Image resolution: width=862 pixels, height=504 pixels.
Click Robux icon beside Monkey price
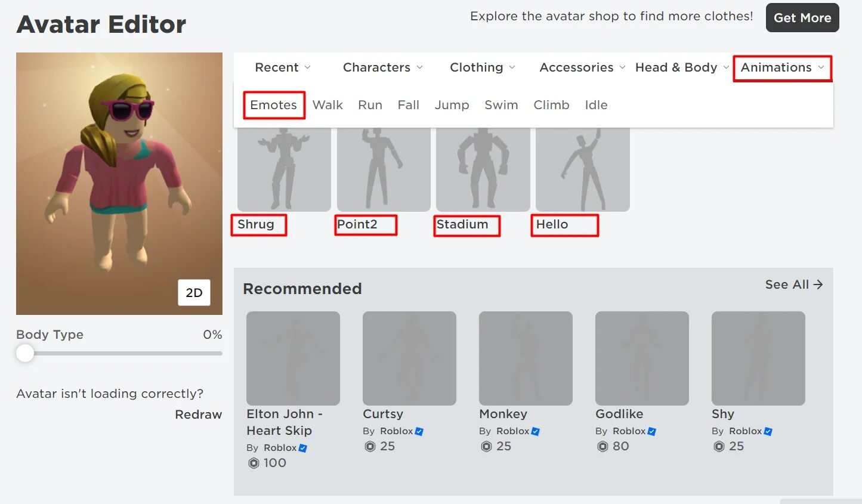point(486,446)
